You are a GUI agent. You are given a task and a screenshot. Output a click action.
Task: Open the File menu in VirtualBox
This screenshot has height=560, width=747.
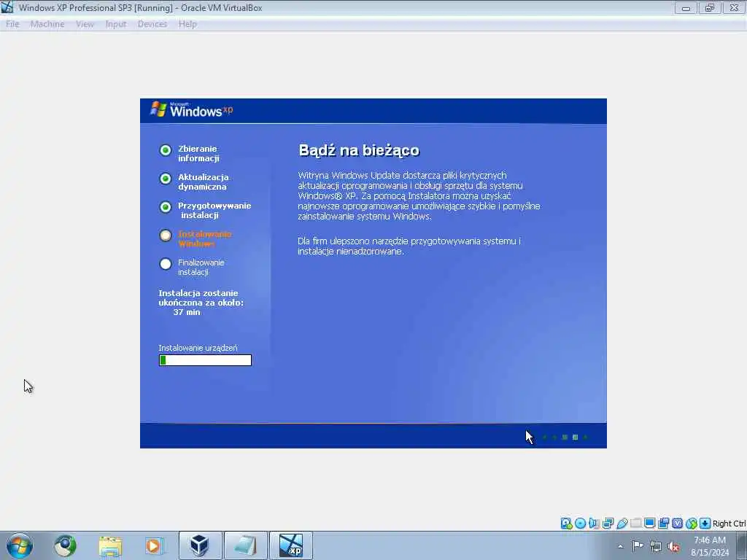(x=12, y=24)
